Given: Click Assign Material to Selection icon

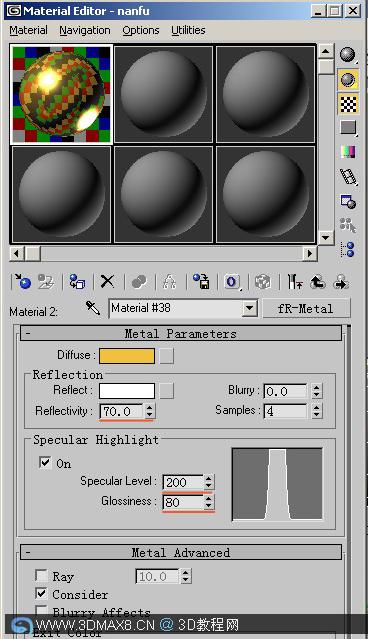Looking at the screenshot, I should pos(77,282).
